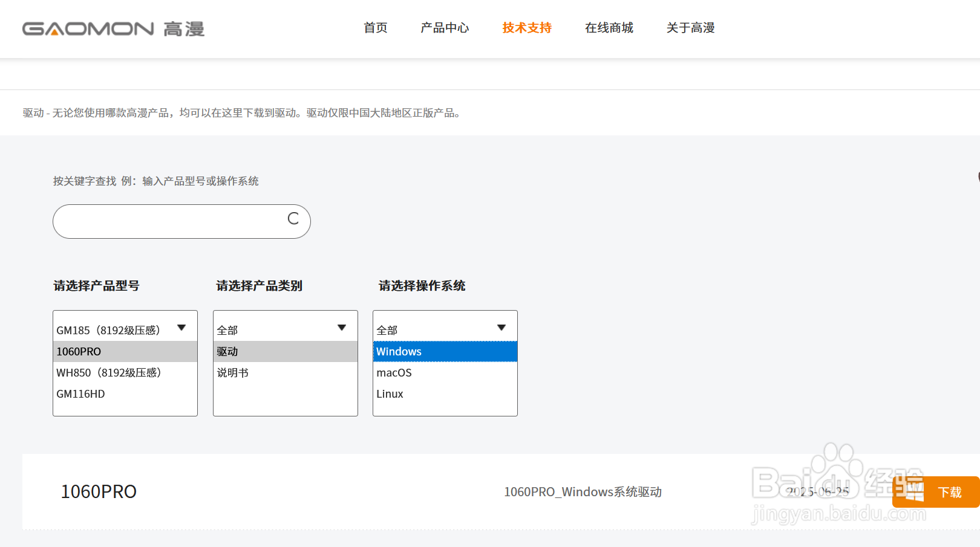
Task: Click the GAOMON logo
Action: (x=113, y=28)
